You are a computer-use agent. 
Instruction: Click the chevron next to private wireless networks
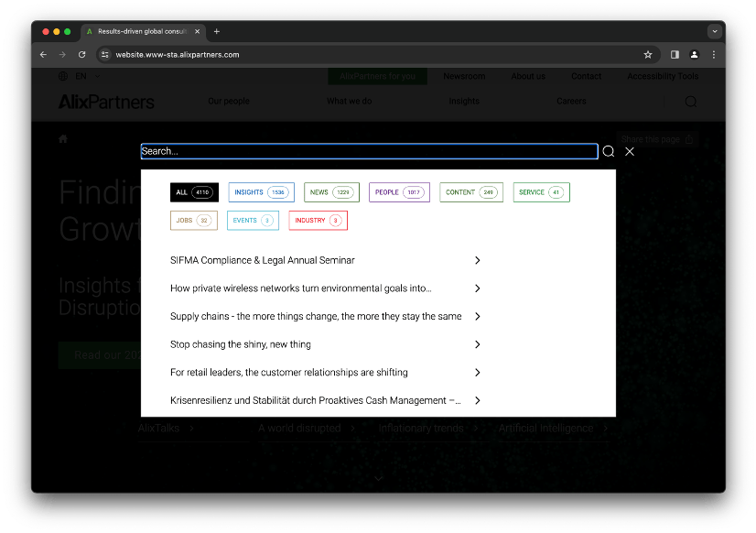[478, 288]
